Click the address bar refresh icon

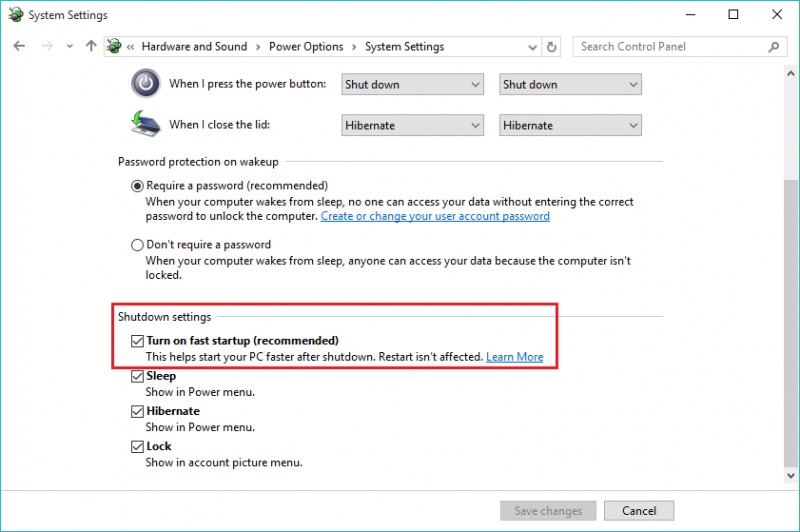[x=552, y=46]
